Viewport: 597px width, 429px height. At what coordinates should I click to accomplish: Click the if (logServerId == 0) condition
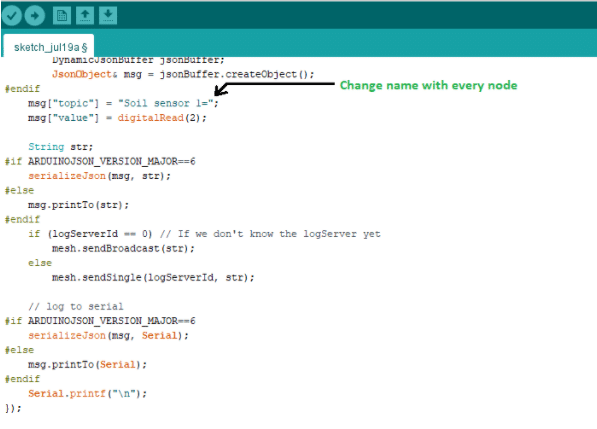[x=90, y=234]
